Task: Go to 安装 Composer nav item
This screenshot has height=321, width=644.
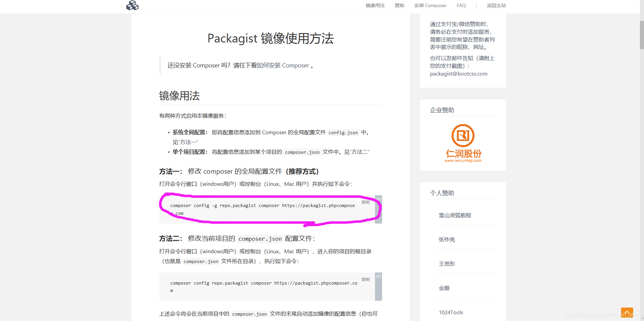Action: 430,5
